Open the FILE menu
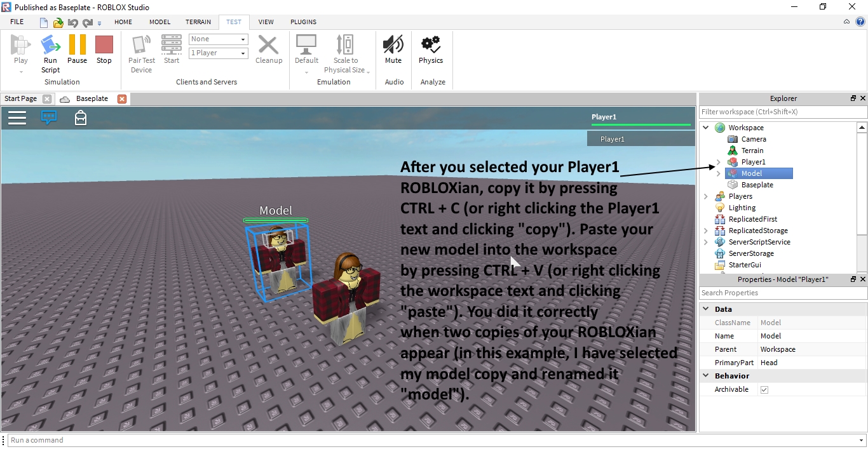The image size is (868, 468). coord(17,22)
